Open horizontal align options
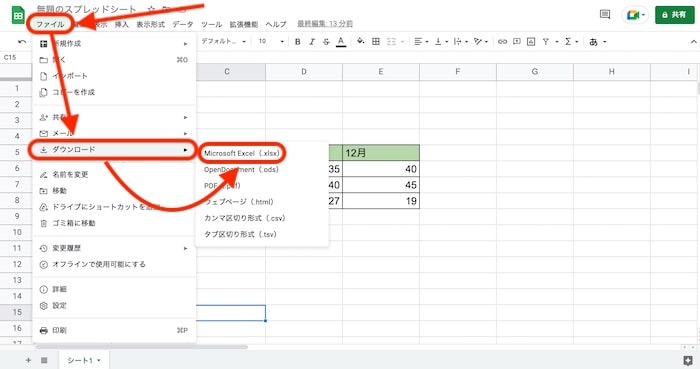 421,41
